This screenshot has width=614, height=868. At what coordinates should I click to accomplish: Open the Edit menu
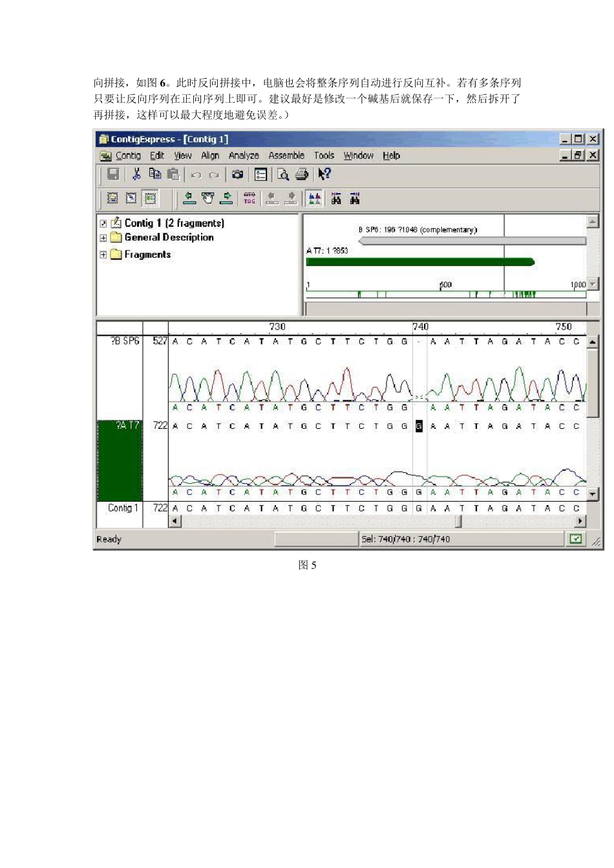[157, 156]
